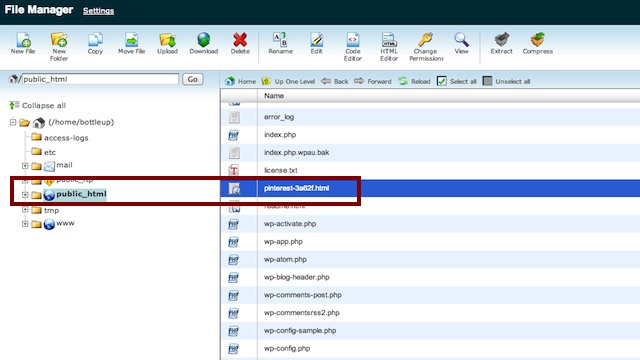
Task: Collapse the /home/bottleup root node
Action: pos(13,122)
